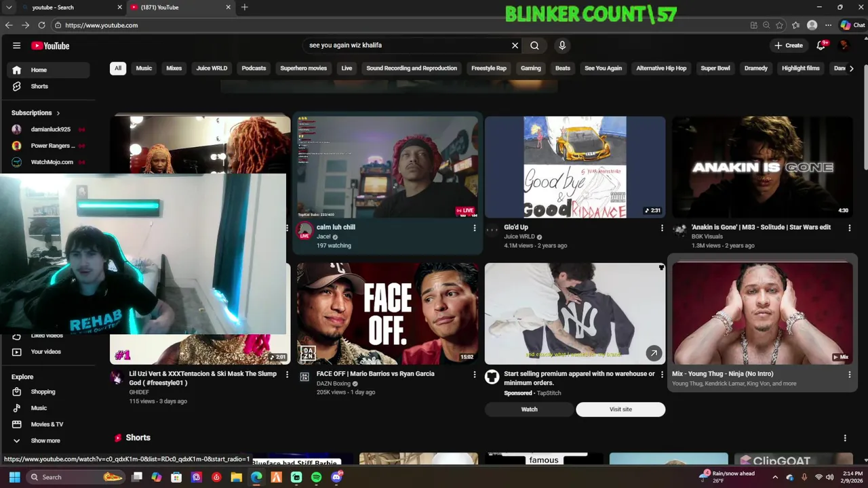The height and width of the screenshot is (488, 868).
Task: Open Spotify from the taskbar
Action: (x=316, y=477)
